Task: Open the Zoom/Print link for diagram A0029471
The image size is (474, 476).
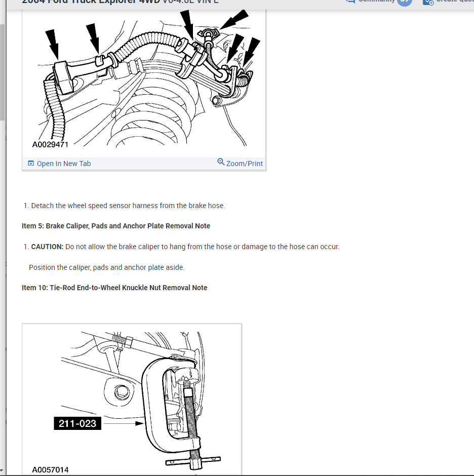Action: (245, 164)
